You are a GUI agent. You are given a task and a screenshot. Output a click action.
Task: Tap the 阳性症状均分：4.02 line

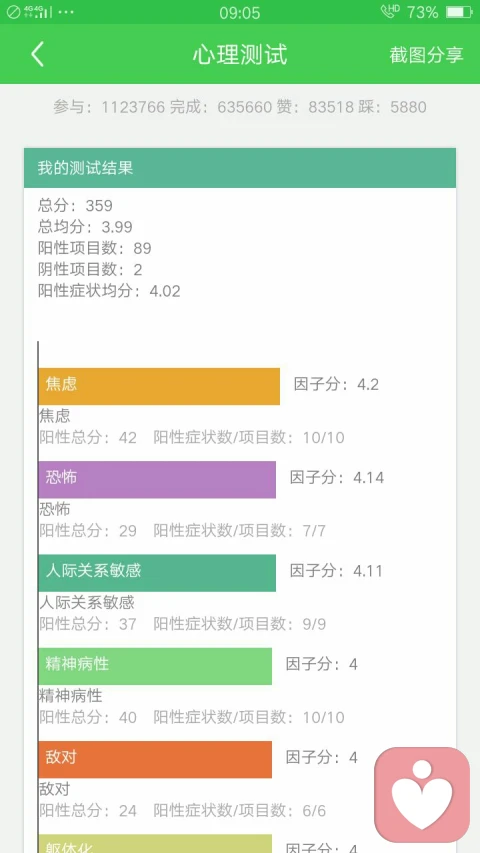(109, 291)
